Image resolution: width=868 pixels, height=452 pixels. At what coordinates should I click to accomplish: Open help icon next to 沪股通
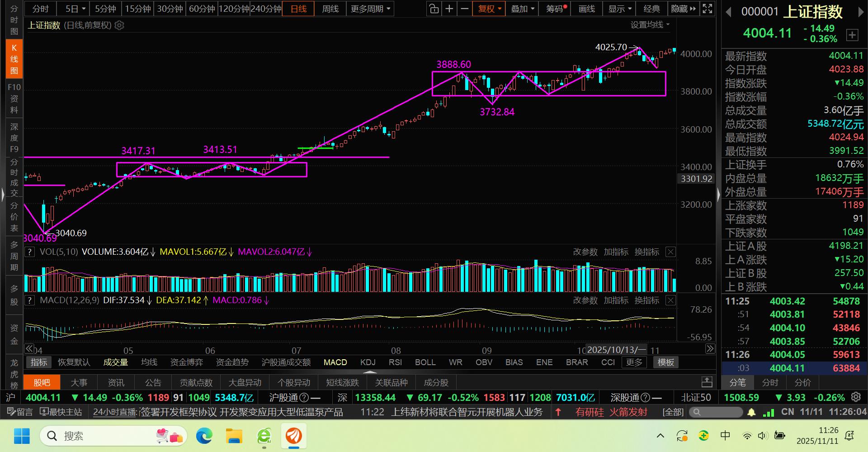click(305, 398)
